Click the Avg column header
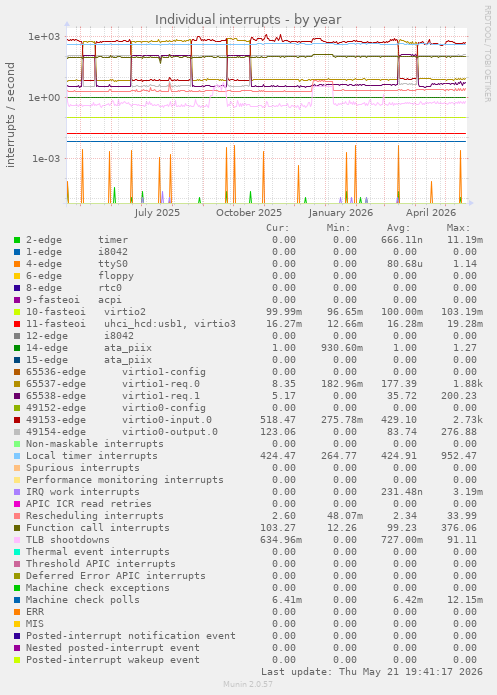 [399, 228]
